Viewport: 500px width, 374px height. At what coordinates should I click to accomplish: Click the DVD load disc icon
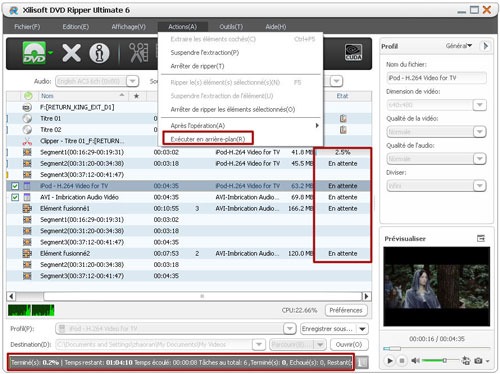pyautogui.click(x=34, y=53)
